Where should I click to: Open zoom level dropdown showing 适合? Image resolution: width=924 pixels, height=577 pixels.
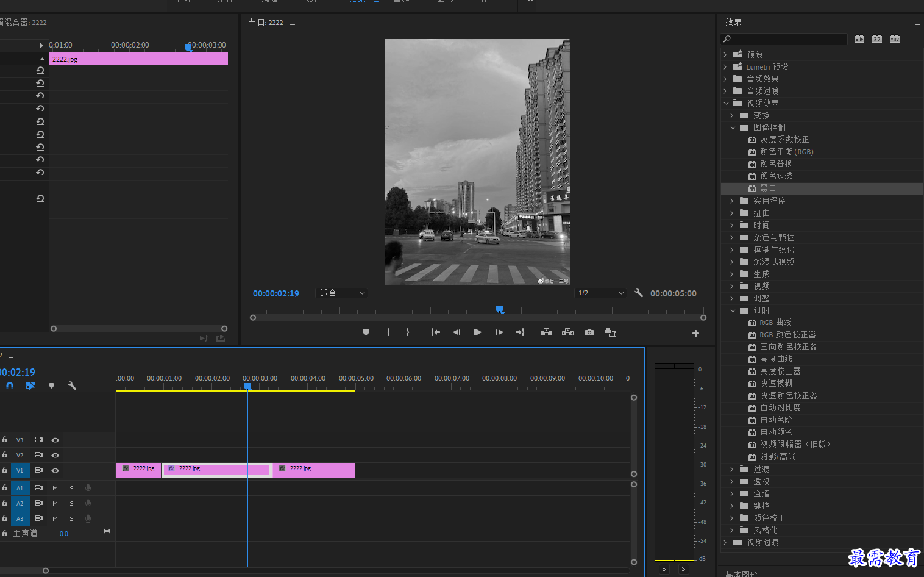click(x=342, y=293)
